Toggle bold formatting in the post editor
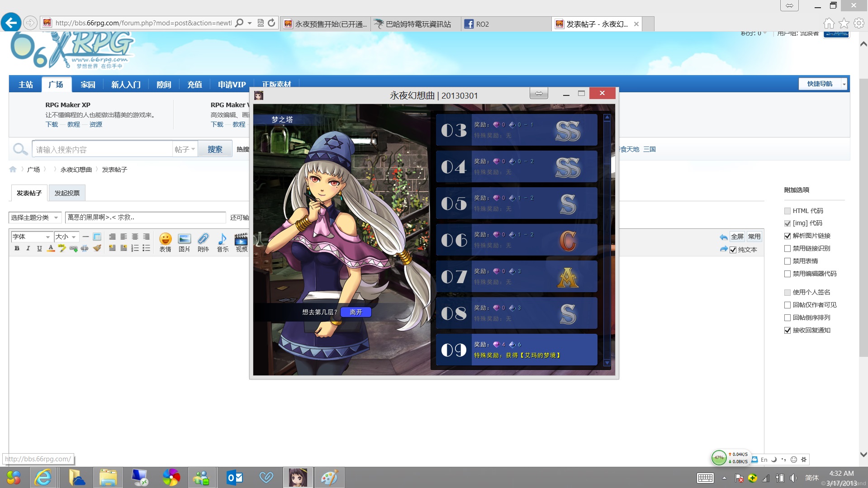This screenshot has width=868, height=488. [17, 248]
